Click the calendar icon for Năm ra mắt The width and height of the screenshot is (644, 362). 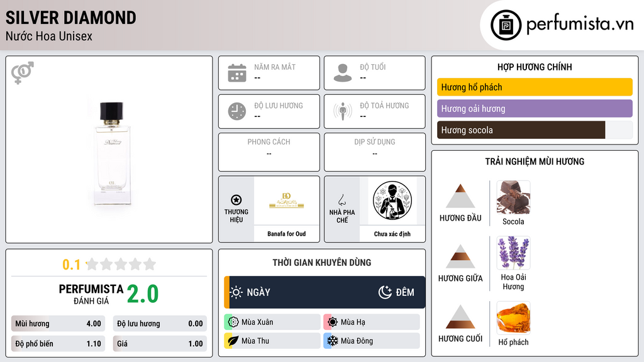click(x=237, y=73)
